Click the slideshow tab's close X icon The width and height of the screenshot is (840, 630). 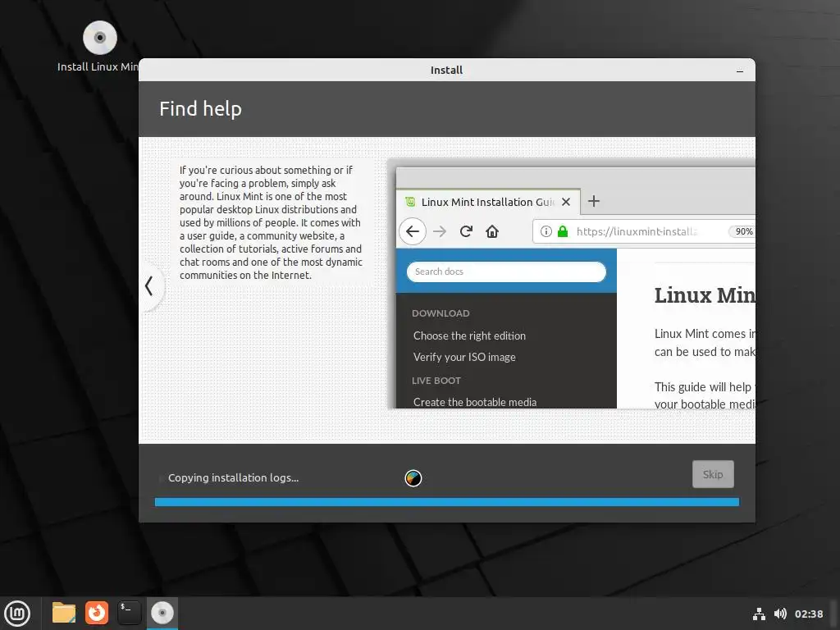[x=566, y=202]
